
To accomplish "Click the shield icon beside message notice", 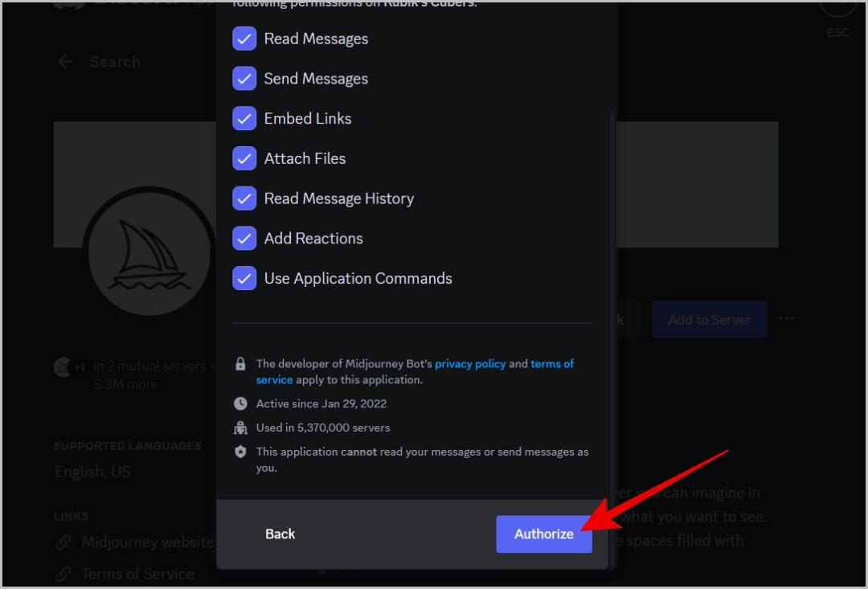I will click(x=240, y=452).
